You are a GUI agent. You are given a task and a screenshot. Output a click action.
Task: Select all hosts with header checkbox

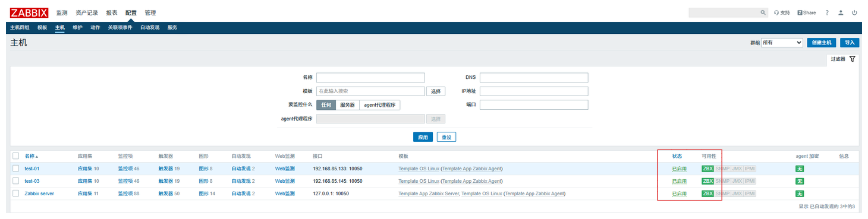(x=16, y=156)
